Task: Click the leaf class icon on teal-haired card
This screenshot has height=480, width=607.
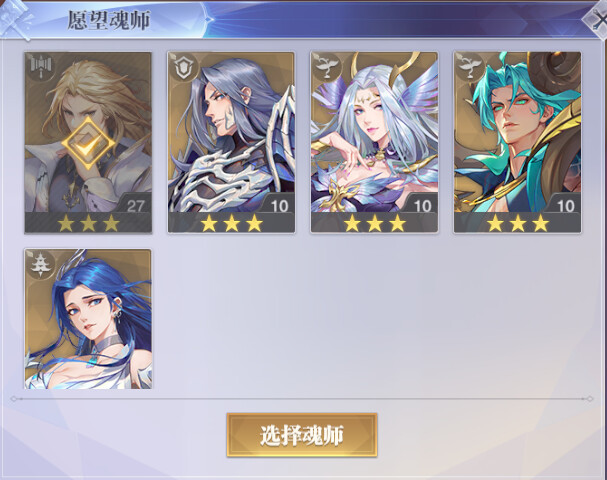Action: pyautogui.click(x=470, y=66)
